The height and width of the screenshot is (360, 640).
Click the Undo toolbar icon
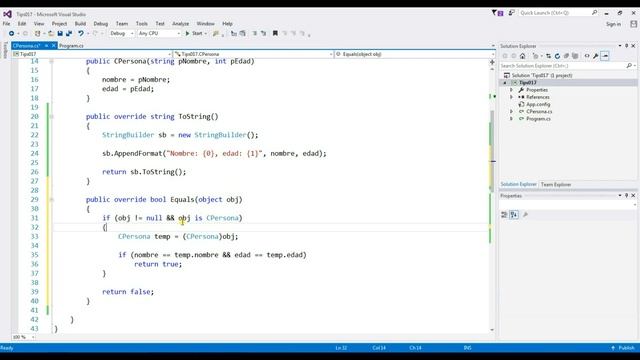(81, 33)
